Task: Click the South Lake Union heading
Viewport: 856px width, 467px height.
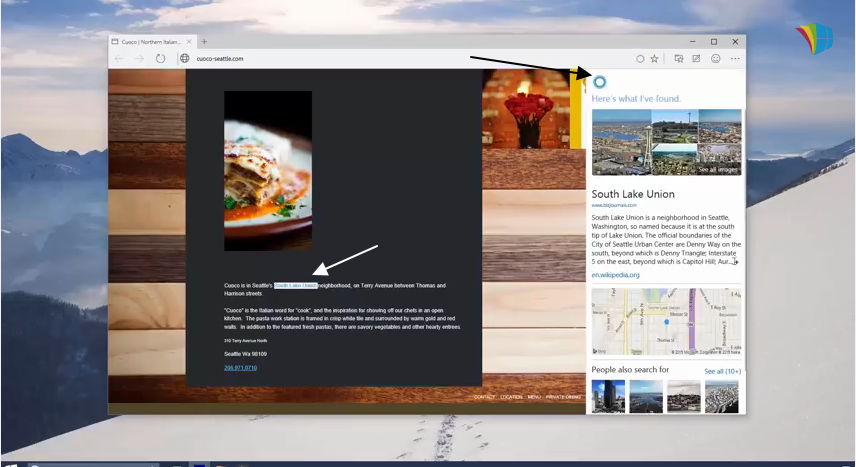Action: pyautogui.click(x=633, y=194)
